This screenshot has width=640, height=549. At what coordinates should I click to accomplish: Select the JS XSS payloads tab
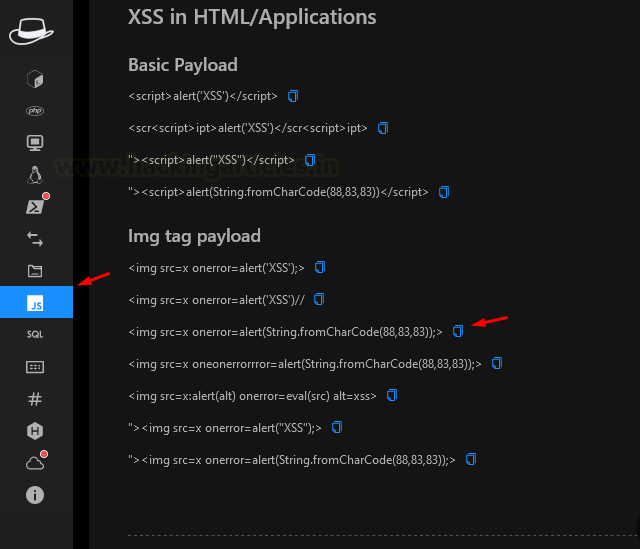pos(36,302)
